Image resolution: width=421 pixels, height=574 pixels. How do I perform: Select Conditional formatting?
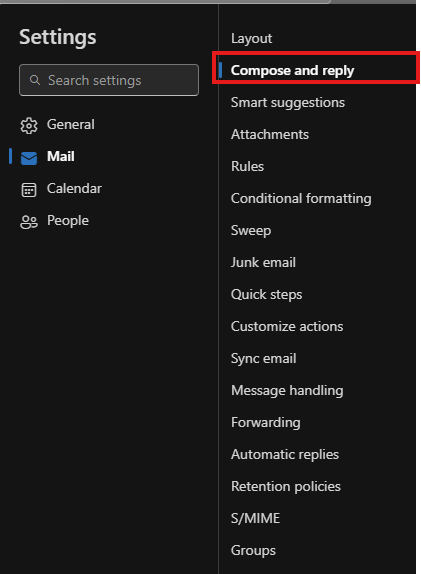tap(301, 198)
